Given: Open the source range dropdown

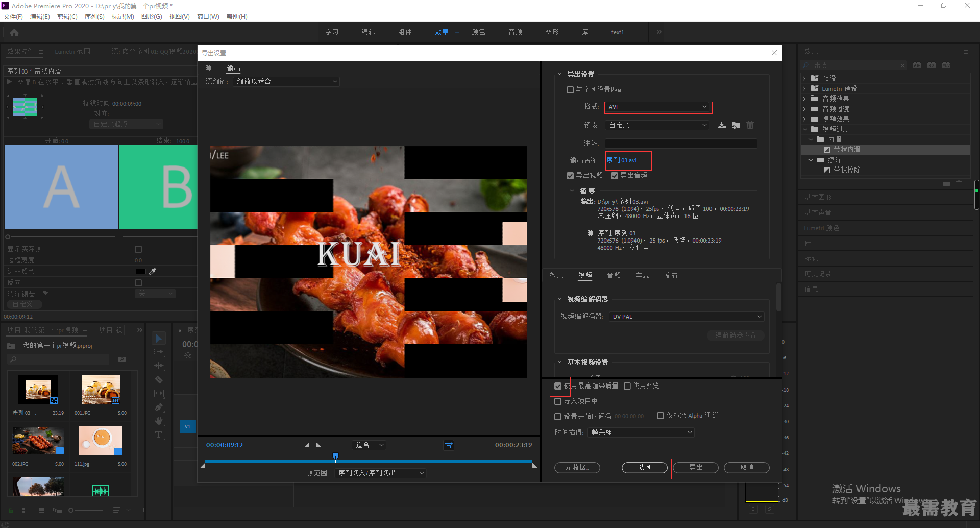Looking at the screenshot, I should tap(380, 473).
